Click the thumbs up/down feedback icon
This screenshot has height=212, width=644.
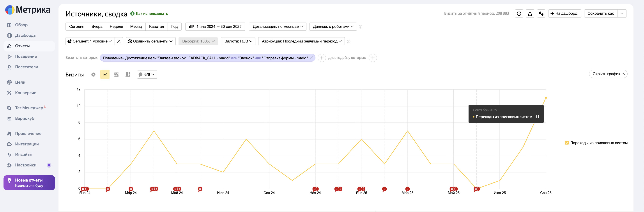(541, 14)
